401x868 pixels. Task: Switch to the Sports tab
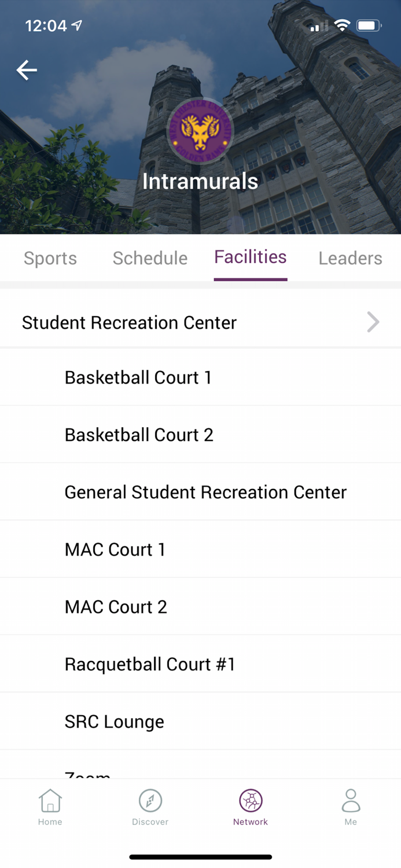[50, 258]
